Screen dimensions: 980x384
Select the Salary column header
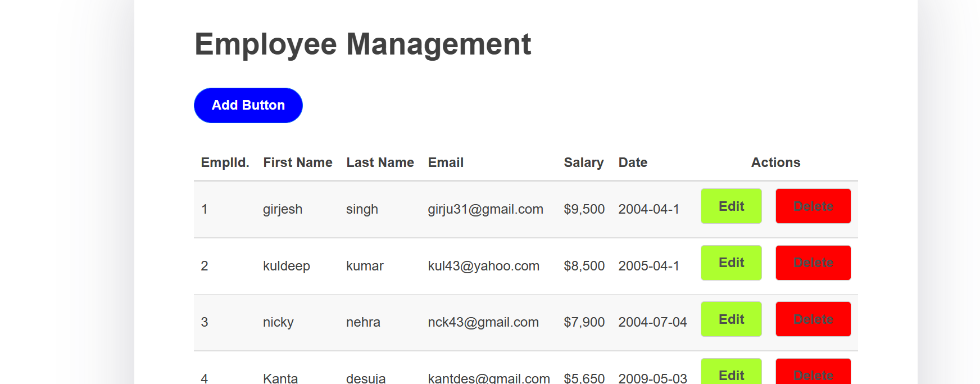tap(584, 162)
